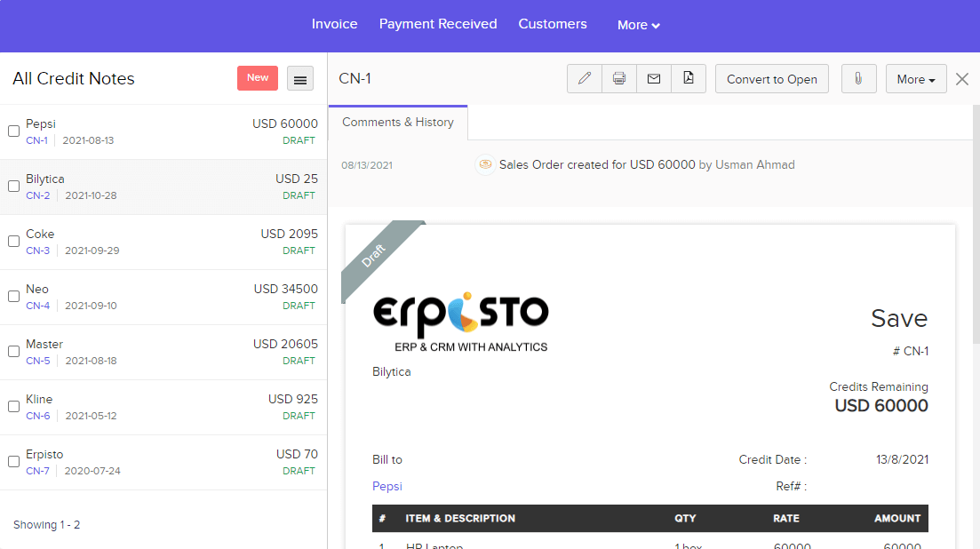Open the Customers section
Screen dimensions: 980x549
click(x=553, y=24)
